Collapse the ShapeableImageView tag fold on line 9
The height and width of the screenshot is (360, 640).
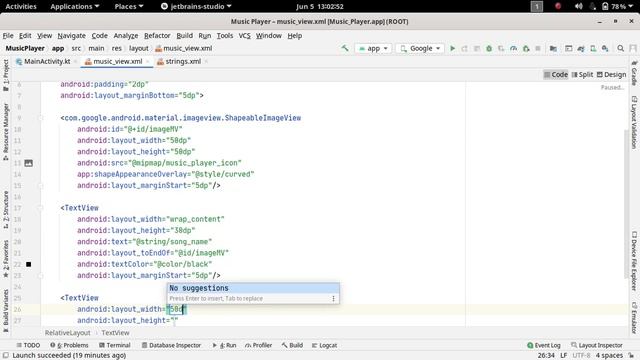[40, 118]
